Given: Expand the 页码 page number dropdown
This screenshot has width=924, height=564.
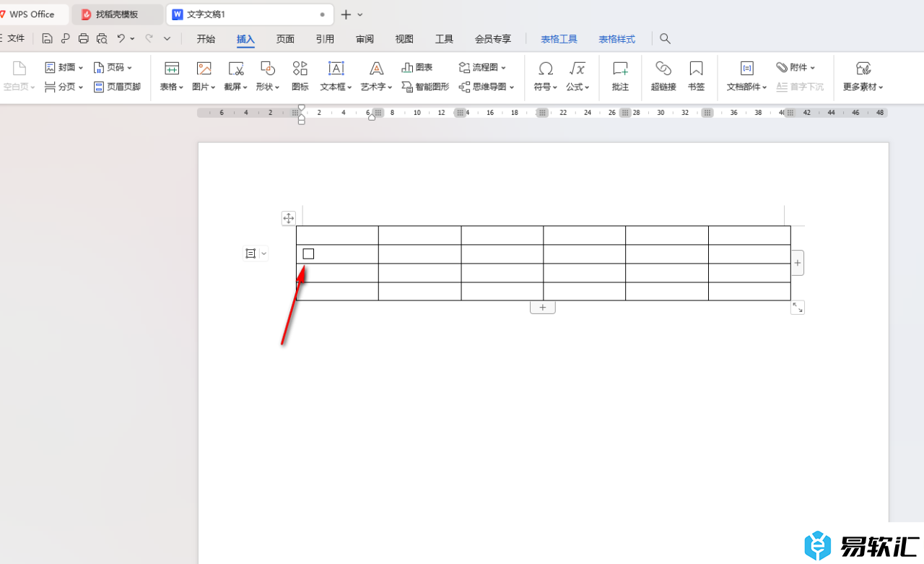Looking at the screenshot, I should tap(129, 68).
